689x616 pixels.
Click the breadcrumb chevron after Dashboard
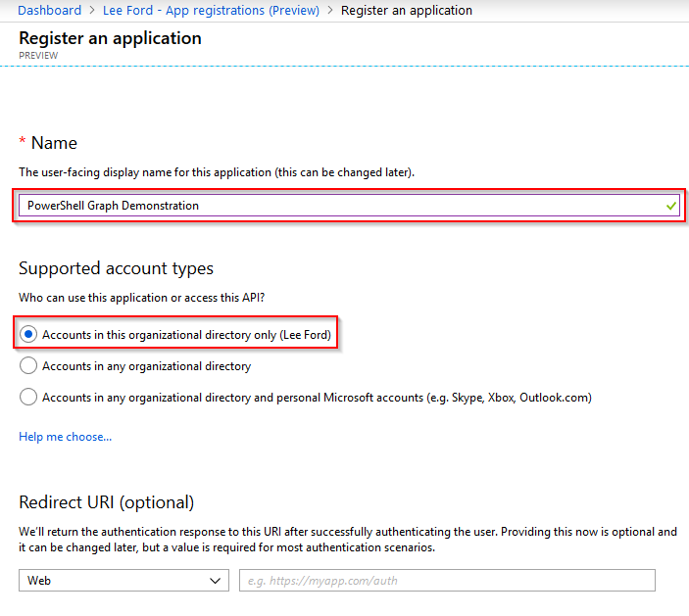[x=92, y=10]
